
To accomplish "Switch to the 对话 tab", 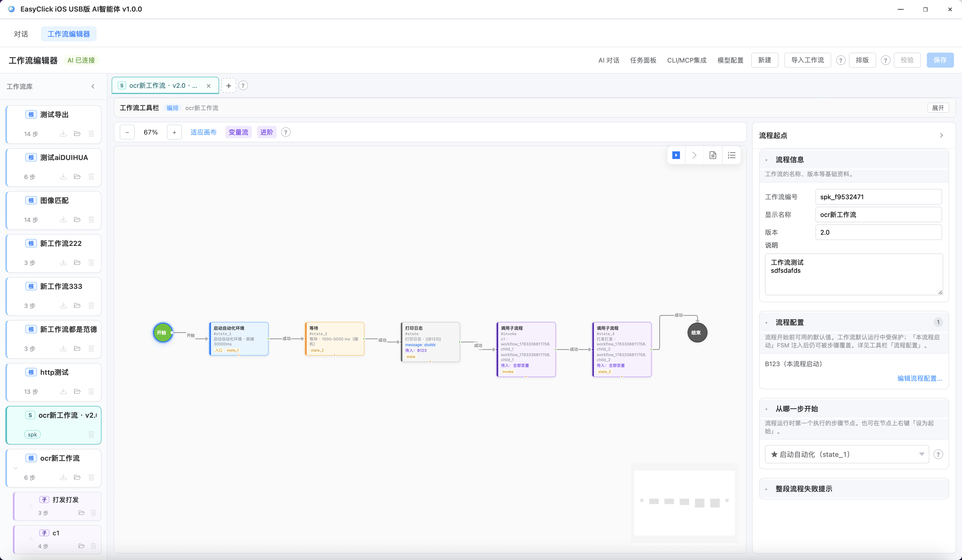I will [x=21, y=34].
